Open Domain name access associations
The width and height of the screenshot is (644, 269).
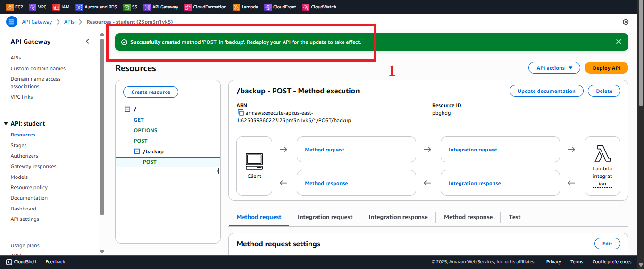pyautogui.click(x=35, y=83)
